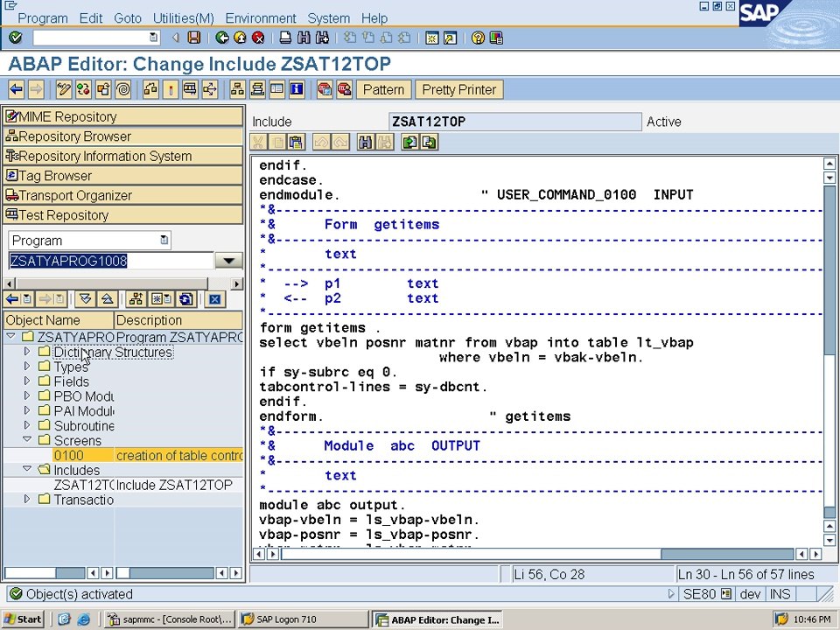Click the yellow Exit icon
This screenshot has height=630, width=840.
240,38
